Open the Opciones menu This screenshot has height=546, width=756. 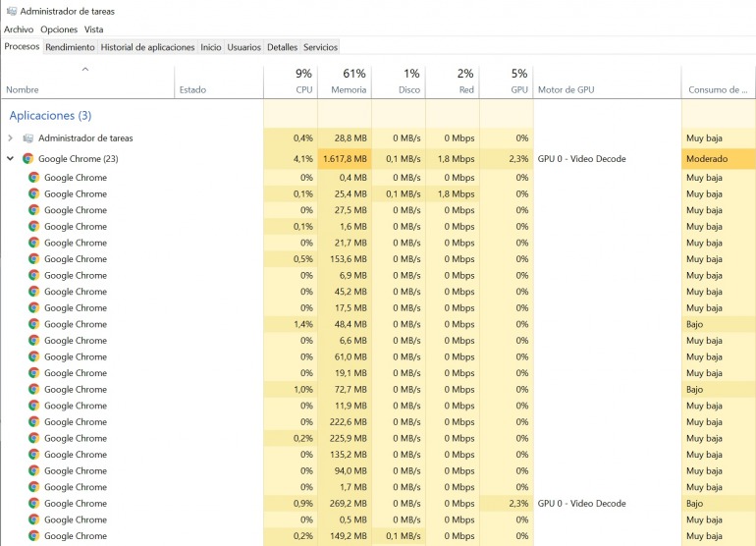[59, 29]
